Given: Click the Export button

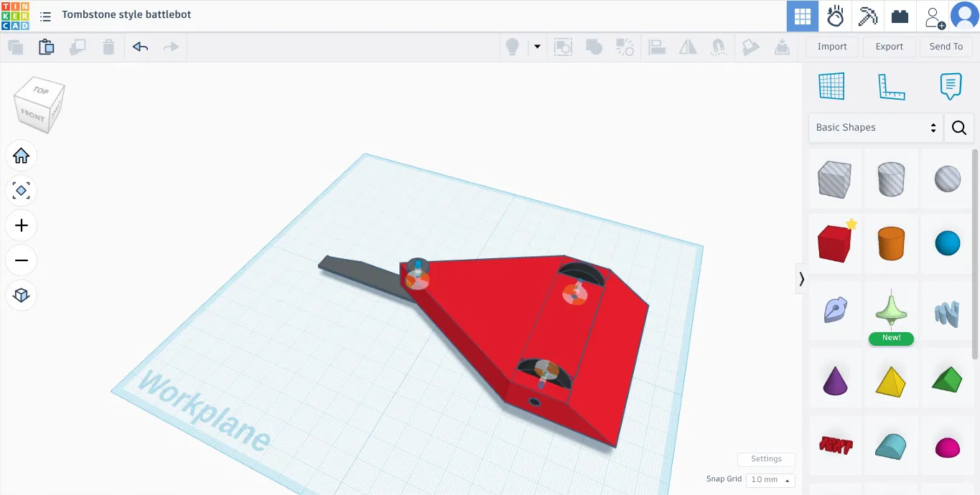Looking at the screenshot, I should pos(889,47).
